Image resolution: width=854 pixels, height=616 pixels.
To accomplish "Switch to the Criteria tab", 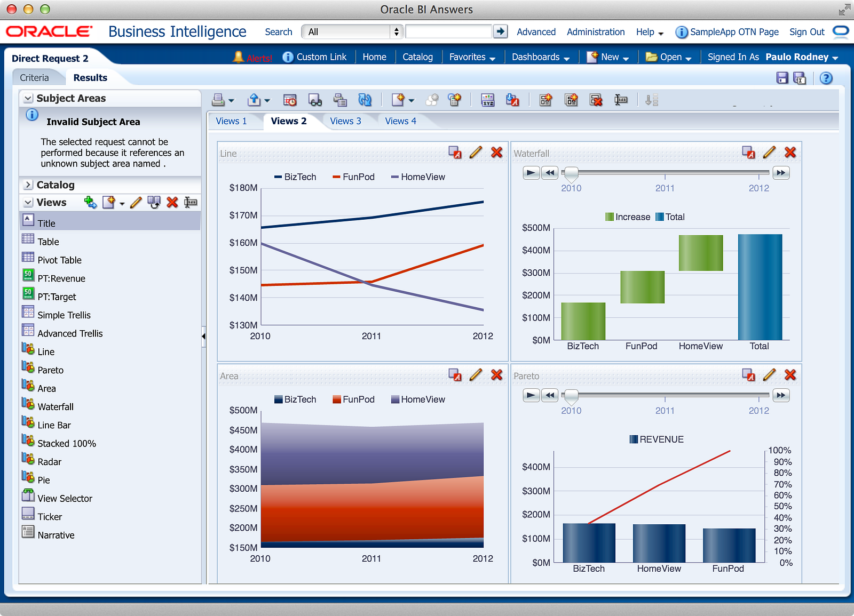I will [34, 78].
